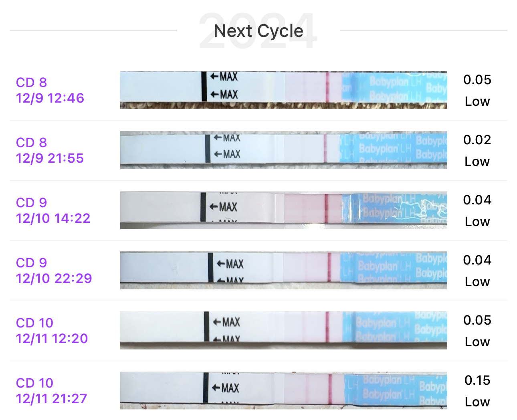Open test strip photo for 12/11 12:20

tap(283, 330)
